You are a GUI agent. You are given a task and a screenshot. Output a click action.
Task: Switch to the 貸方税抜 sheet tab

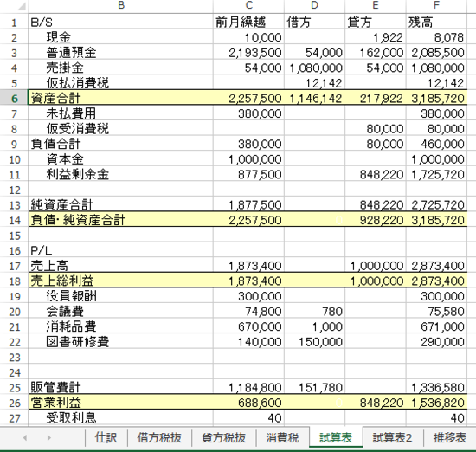click(x=224, y=438)
